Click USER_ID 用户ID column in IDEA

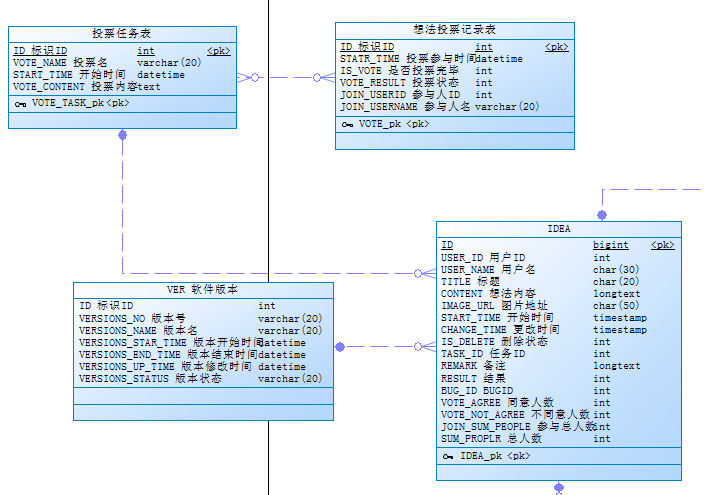click(x=483, y=258)
